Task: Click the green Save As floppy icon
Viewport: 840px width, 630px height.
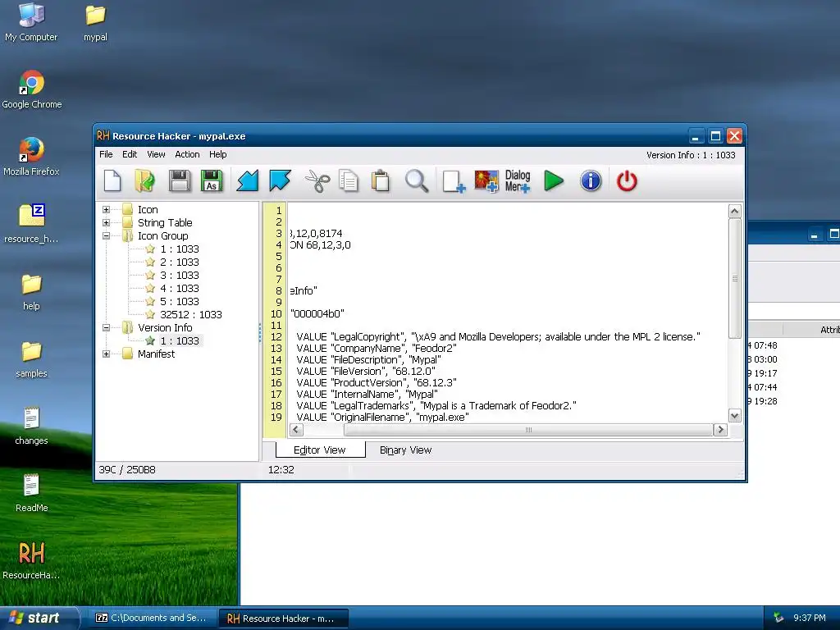Action: tap(212, 181)
